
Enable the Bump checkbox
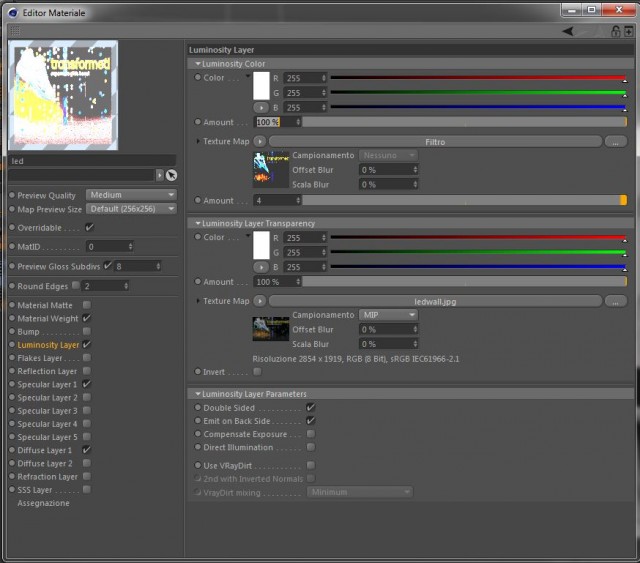[87, 331]
